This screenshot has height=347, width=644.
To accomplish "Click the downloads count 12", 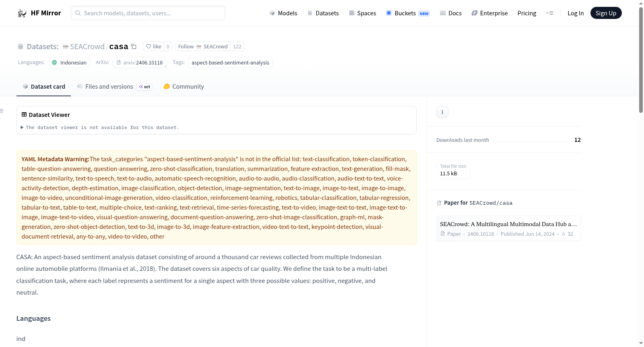I will [578, 140].
